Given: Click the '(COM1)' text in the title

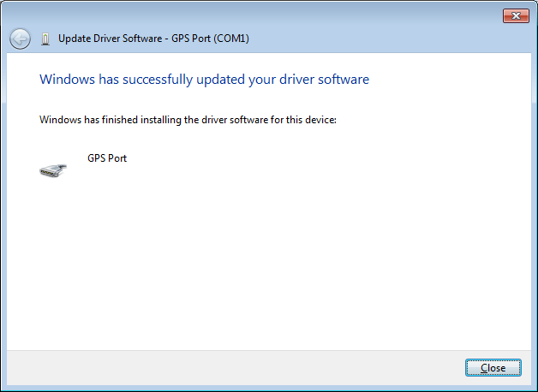Looking at the screenshot, I should [230, 39].
